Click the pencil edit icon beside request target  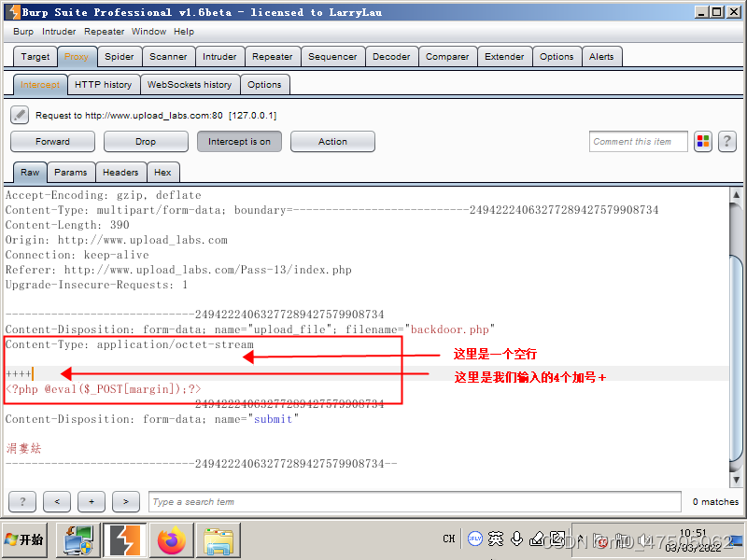click(20, 115)
